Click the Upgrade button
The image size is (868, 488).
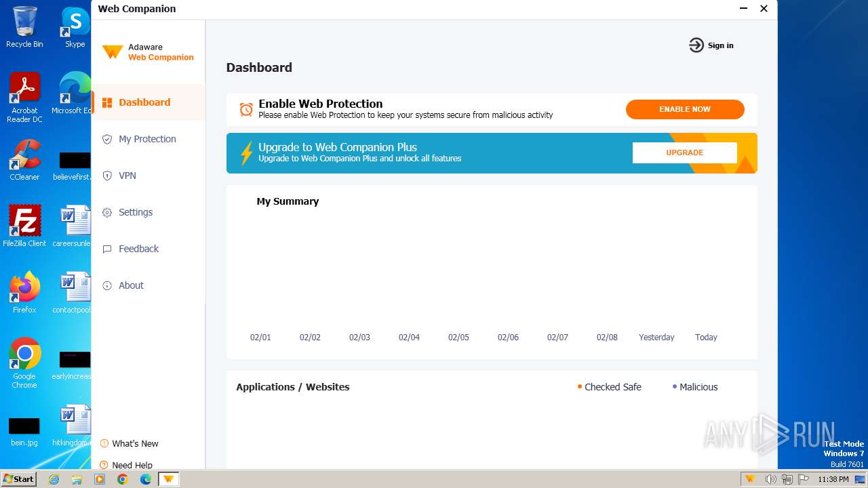(x=685, y=152)
